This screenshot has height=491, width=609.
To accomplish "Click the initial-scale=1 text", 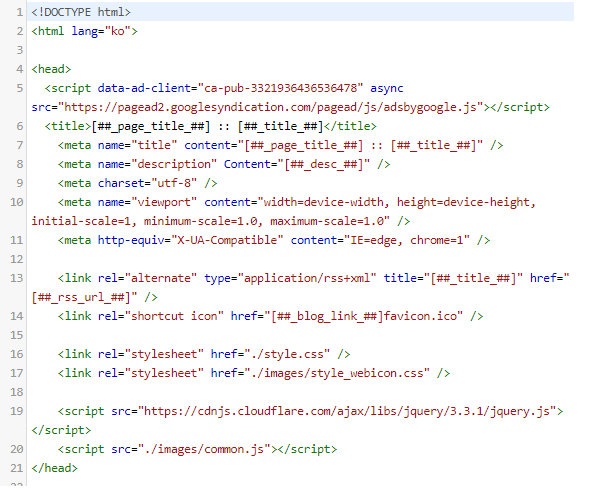I will (x=81, y=221).
